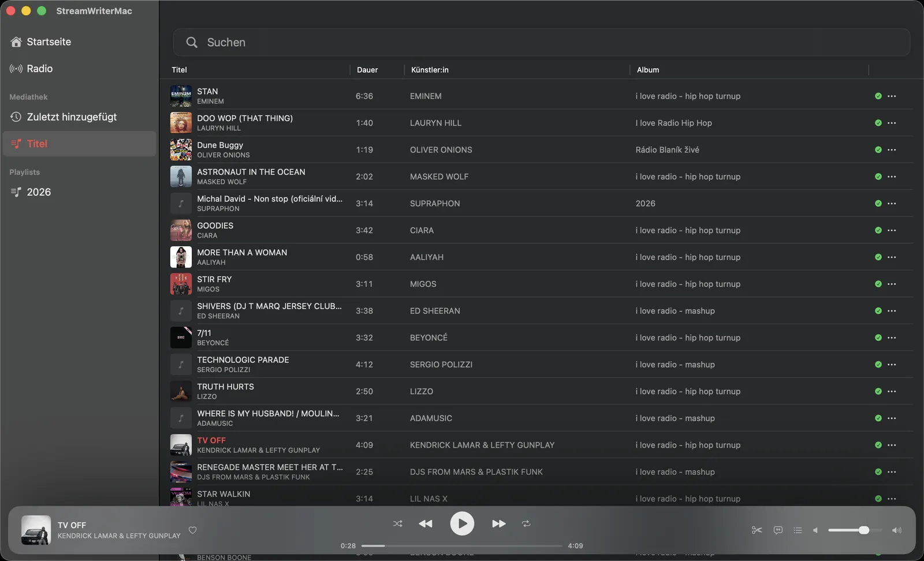Click the TRUTH HURTS cover thumbnail
924x561 pixels.
[x=181, y=391]
